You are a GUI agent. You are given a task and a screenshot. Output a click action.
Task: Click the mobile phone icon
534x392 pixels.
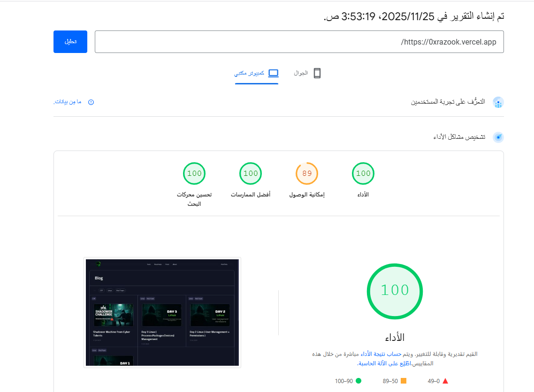coord(317,73)
